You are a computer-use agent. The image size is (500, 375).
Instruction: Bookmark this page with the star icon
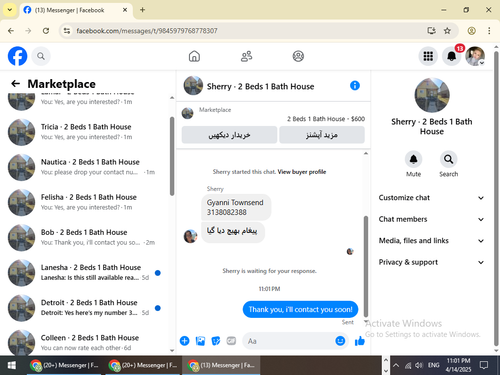(447, 31)
